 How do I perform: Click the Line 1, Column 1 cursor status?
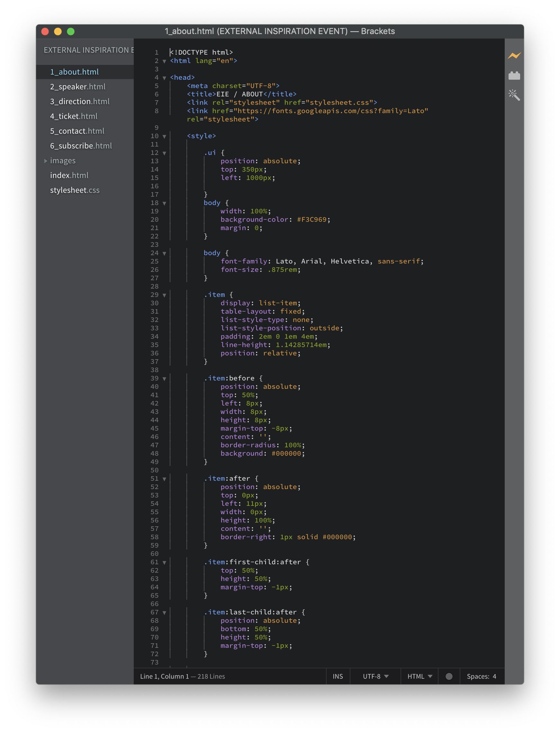pyautogui.click(x=164, y=676)
